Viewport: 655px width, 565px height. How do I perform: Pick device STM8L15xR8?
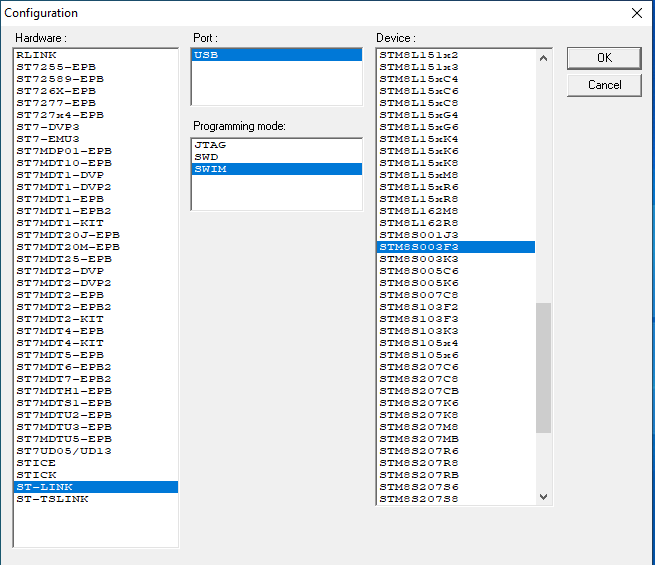[456, 199]
